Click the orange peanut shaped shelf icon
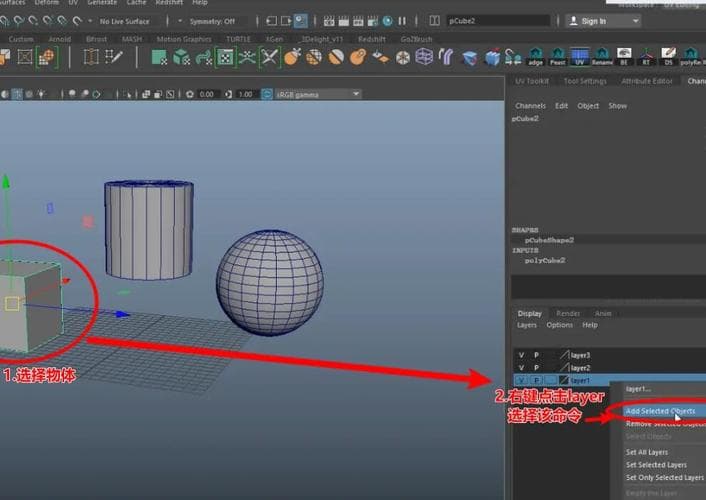The image size is (706, 500). point(358,57)
